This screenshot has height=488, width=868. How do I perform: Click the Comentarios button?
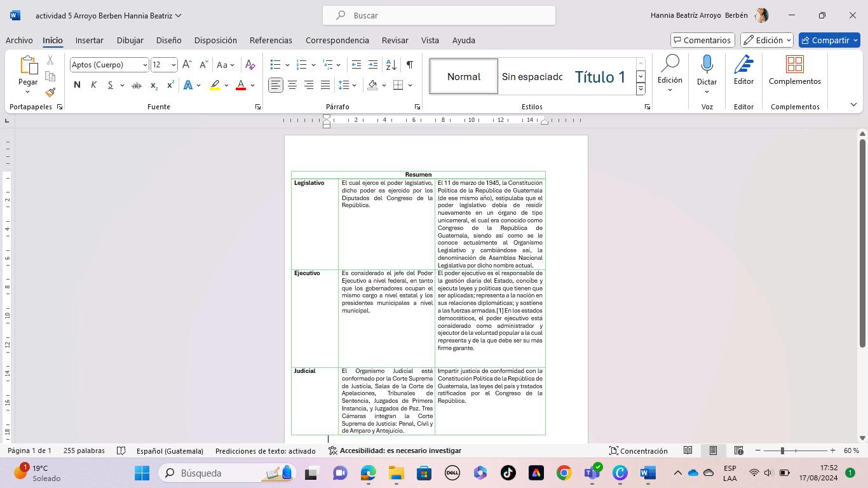click(703, 40)
